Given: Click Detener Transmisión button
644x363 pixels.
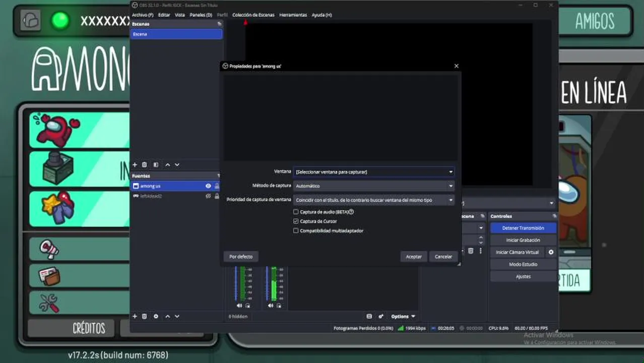Looking at the screenshot, I should point(523,228).
